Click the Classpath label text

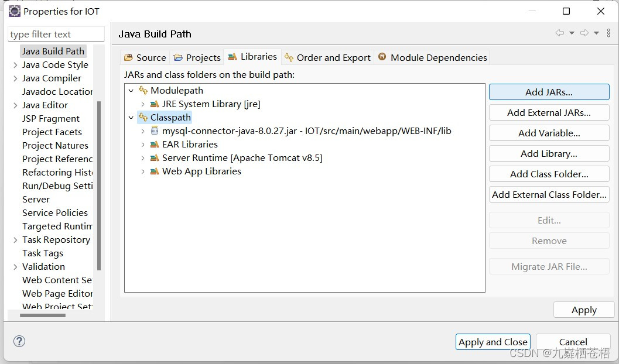pos(170,118)
